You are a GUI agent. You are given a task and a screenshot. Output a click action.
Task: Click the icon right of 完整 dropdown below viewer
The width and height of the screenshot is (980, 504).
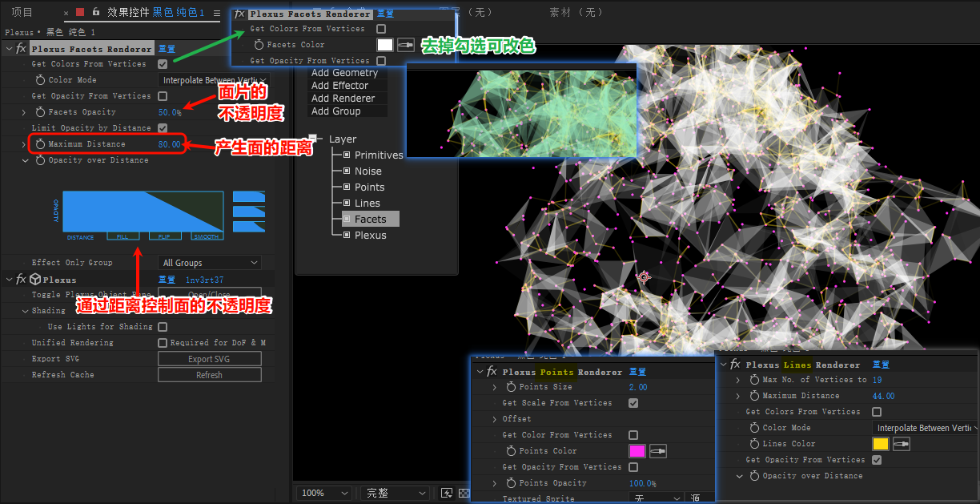(448, 493)
